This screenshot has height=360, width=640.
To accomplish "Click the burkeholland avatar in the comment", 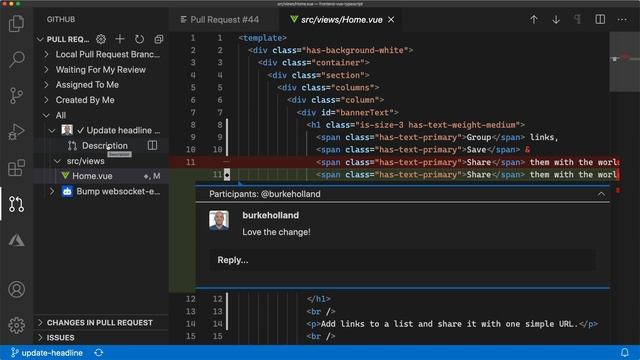I will point(219,220).
